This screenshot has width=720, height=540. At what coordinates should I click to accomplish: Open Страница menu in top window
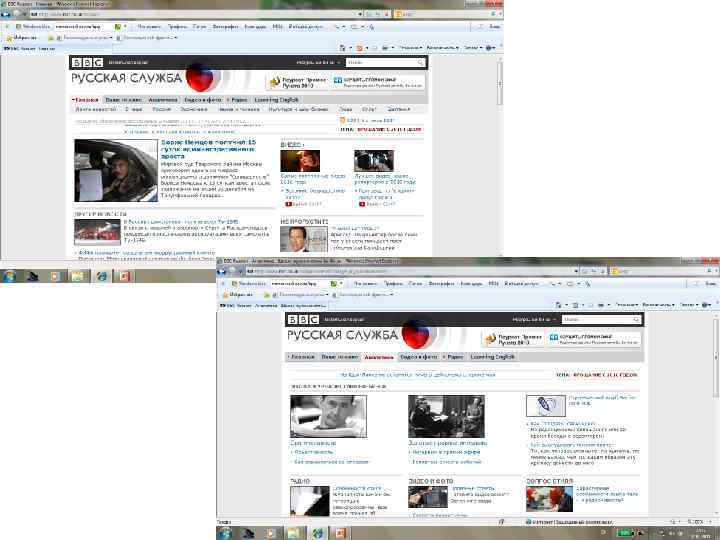click(410, 48)
